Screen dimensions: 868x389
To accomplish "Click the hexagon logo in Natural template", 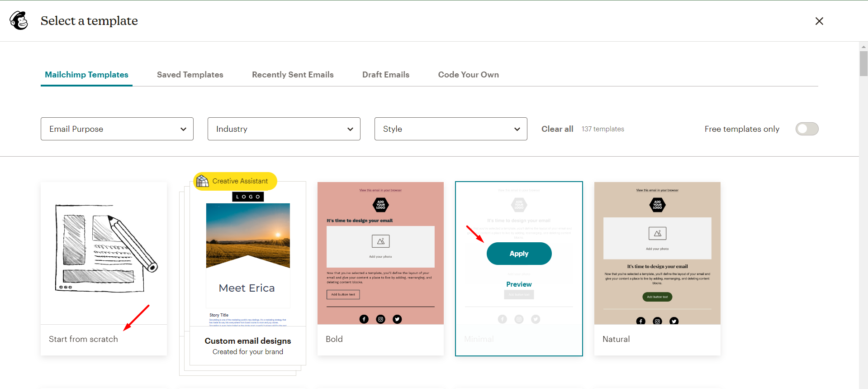I will pos(657,205).
